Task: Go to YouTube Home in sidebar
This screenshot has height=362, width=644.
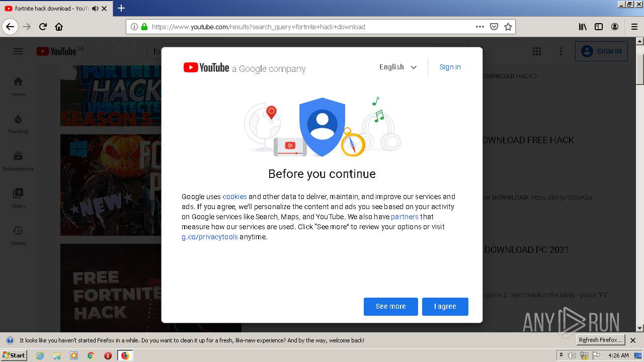Action: (18, 86)
